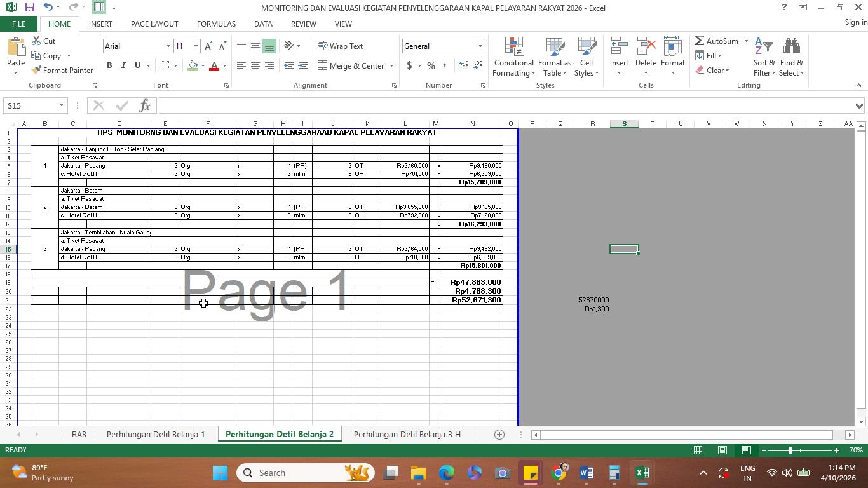Open the FORMULAS ribbon tab
Viewport: 868px width, 488px height.
[x=216, y=24]
